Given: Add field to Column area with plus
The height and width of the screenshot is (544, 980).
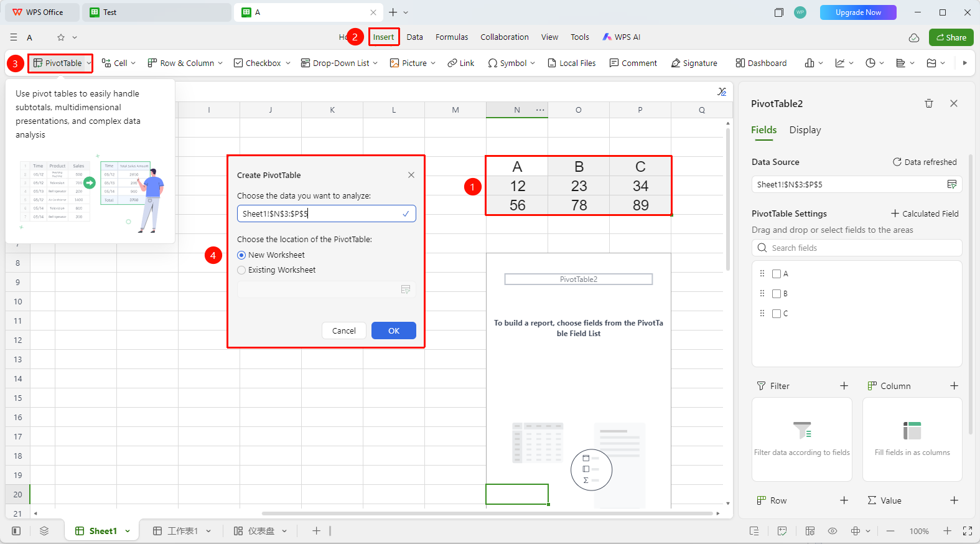Looking at the screenshot, I should tap(954, 386).
